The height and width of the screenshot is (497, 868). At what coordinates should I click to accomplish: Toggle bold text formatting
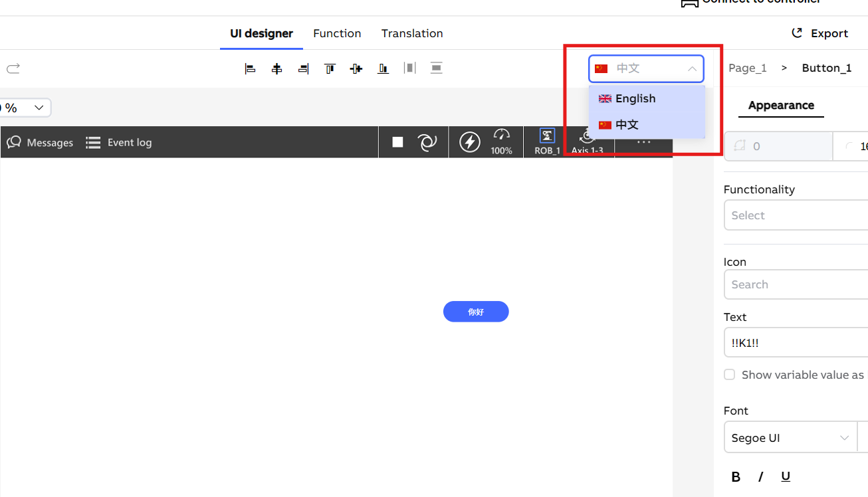(x=736, y=476)
